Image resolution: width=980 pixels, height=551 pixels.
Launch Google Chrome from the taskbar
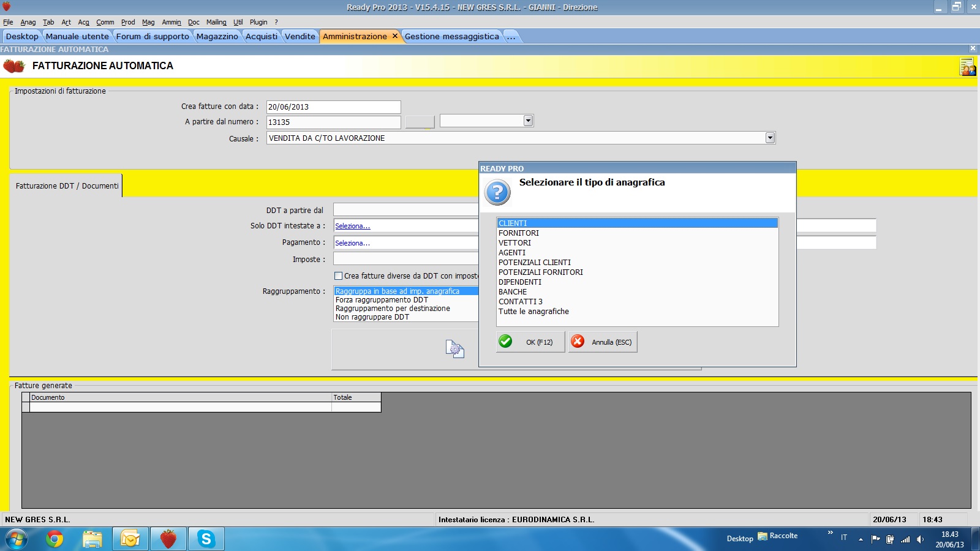[x=55, y=539]
